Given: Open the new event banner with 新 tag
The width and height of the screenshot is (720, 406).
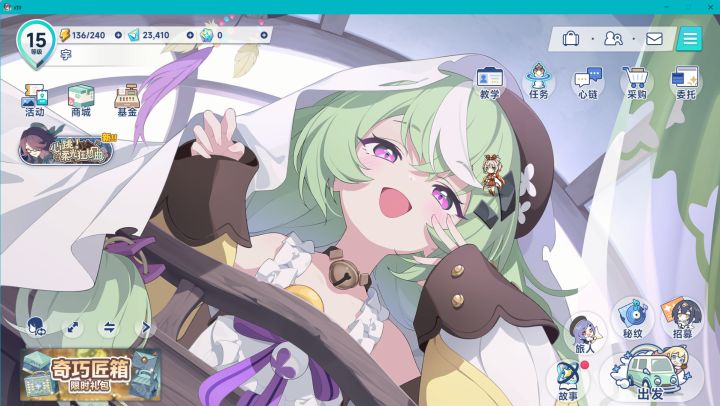Looking at the screenshot, I should pyautogui.click(x=67, y=147).
